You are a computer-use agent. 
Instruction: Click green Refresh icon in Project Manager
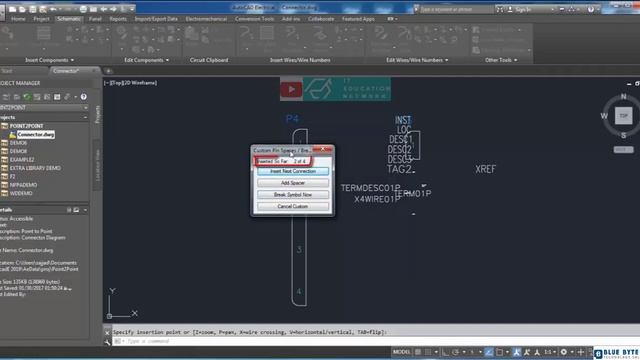coord(27,97)
